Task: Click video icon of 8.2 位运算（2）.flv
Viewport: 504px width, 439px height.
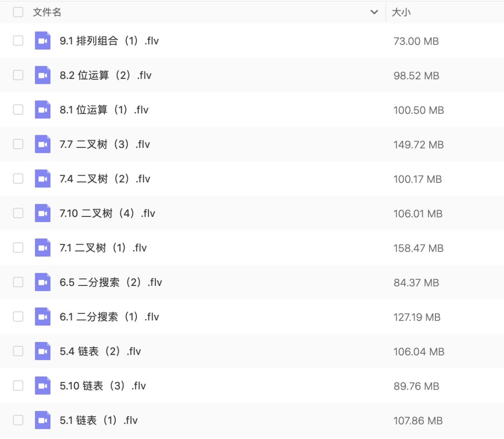Action: tap(42, 75)
